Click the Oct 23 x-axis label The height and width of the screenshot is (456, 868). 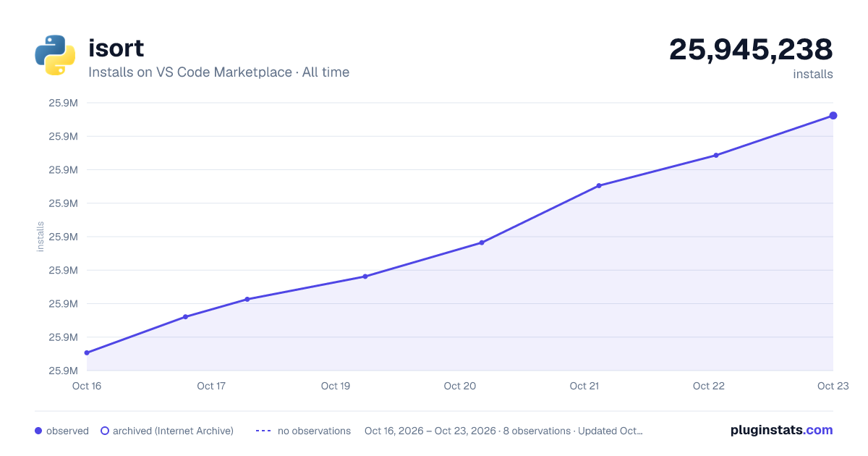point(833,386)
